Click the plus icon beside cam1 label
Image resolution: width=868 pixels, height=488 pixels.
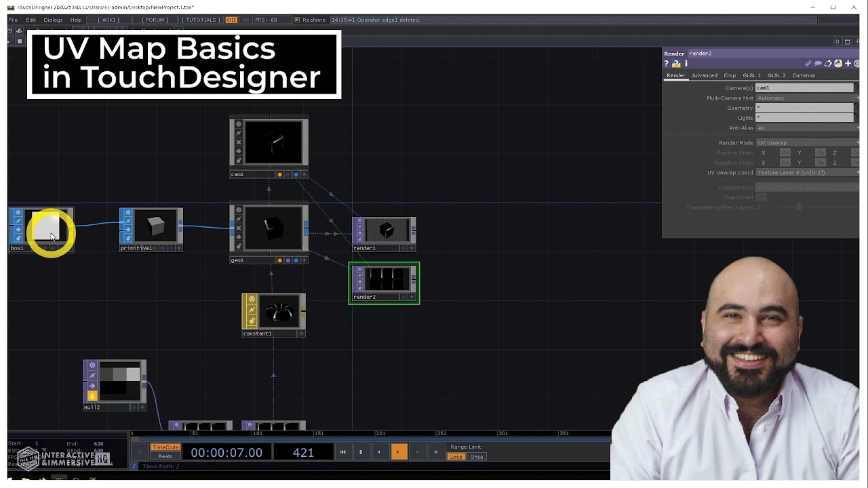pyautogui.click(x=304, y=174)
